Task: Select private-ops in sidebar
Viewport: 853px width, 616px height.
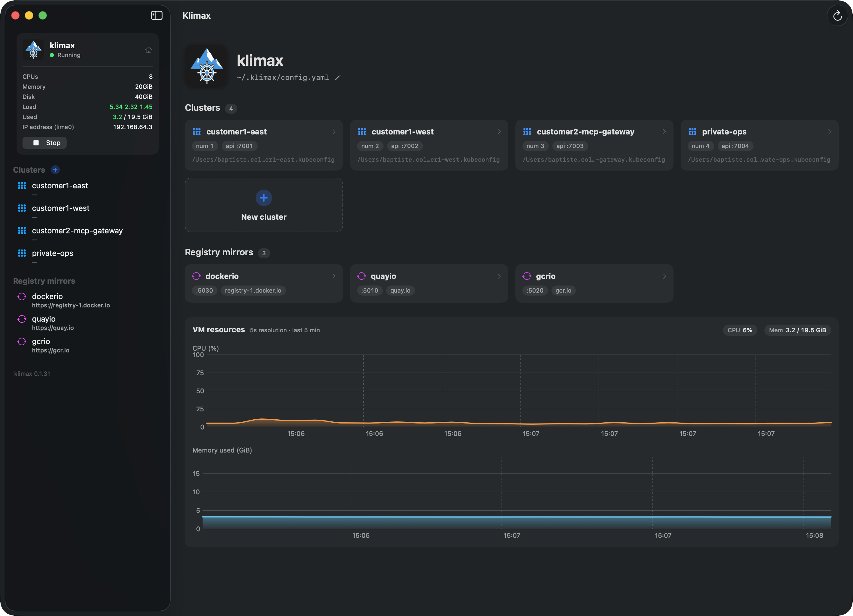Action: 53,254
